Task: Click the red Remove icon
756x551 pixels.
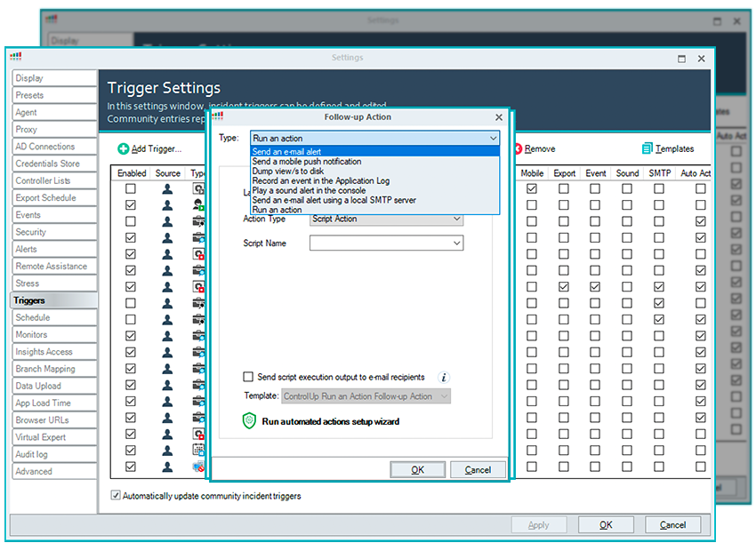Action: 519,148
